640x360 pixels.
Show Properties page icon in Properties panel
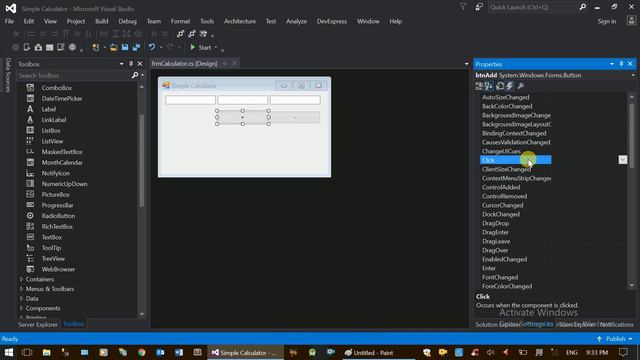pos(500,86)
